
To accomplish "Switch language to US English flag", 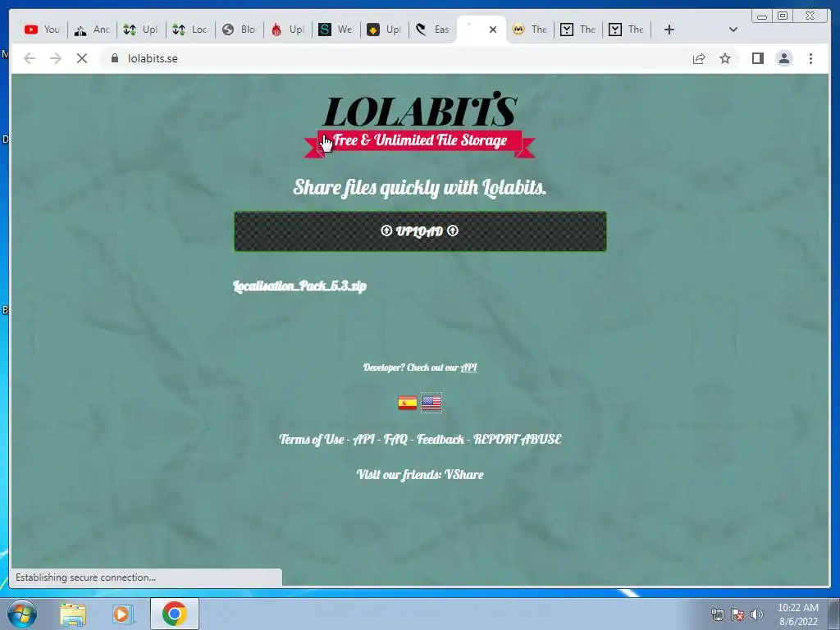I will pos(431,403).
